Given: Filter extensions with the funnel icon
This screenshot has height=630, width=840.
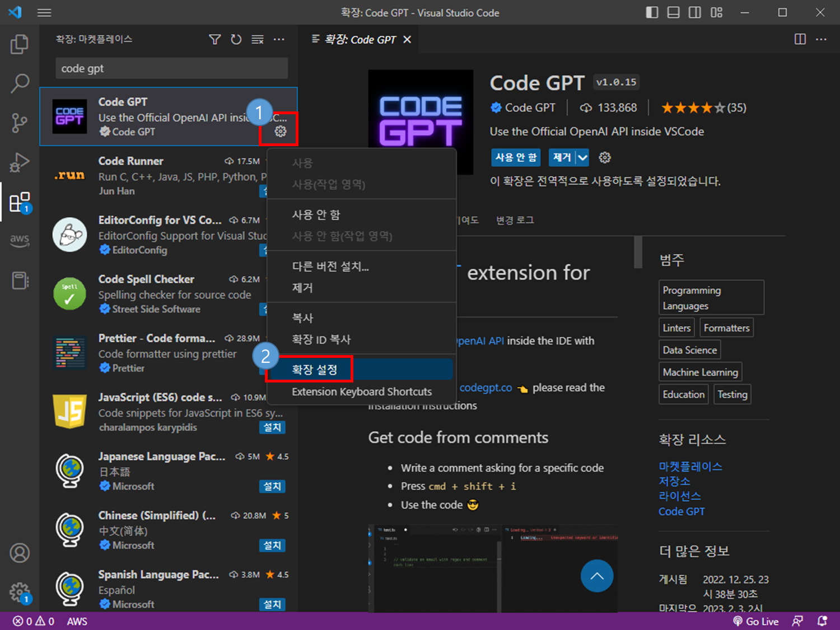Looking at the screenshot, I should (x=214, y=39).
